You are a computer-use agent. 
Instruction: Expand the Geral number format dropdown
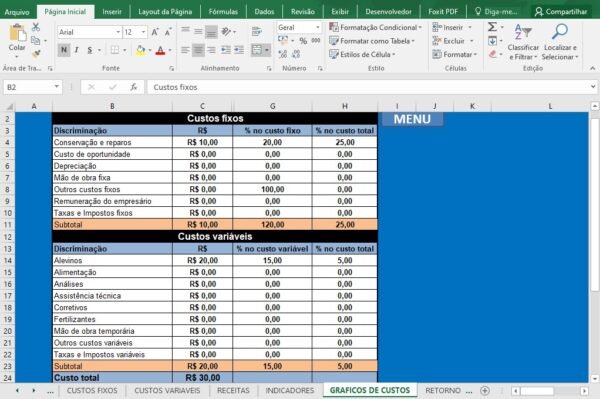tap(318, 27)
